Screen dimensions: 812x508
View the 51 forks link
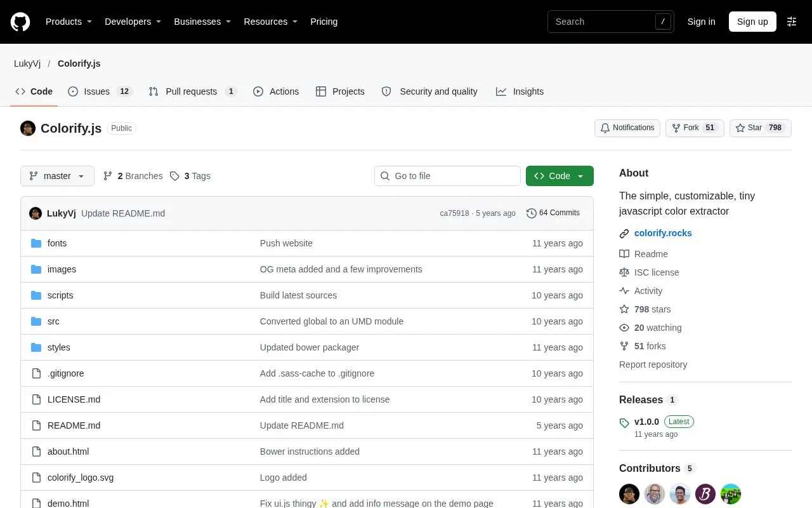tap(643, 346)
